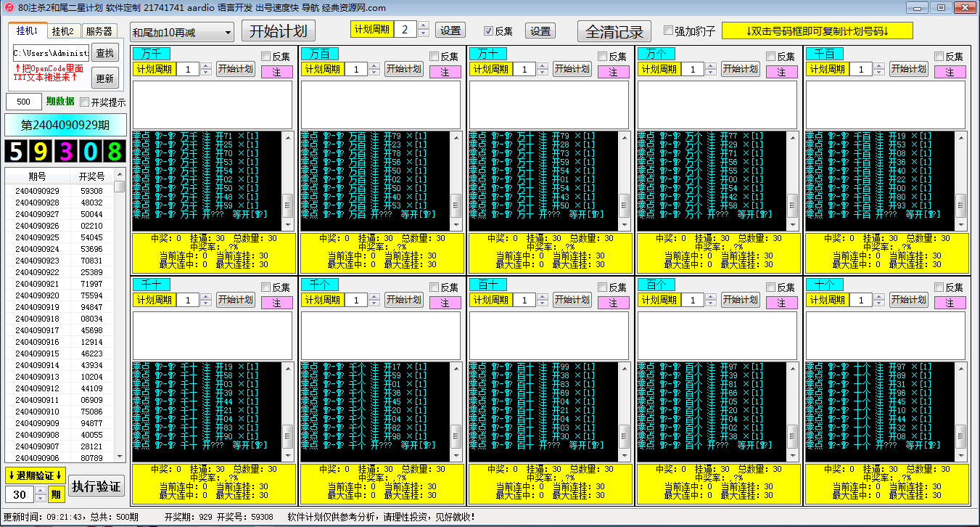This screenshot has width=980, height=527.
Task: Click the 500 期数据 input field
Action: tap(24, 102)
